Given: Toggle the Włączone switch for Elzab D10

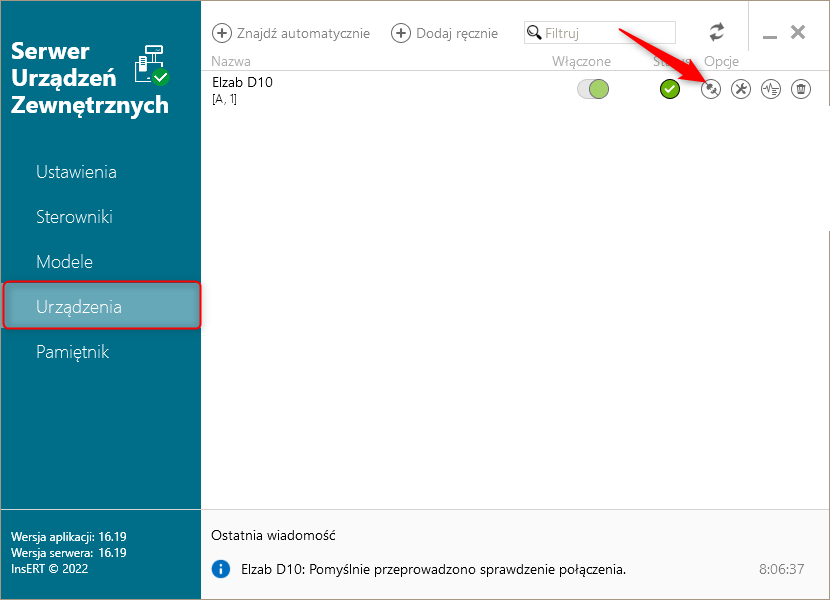Looking at the screenshot, I should (593, 89).
